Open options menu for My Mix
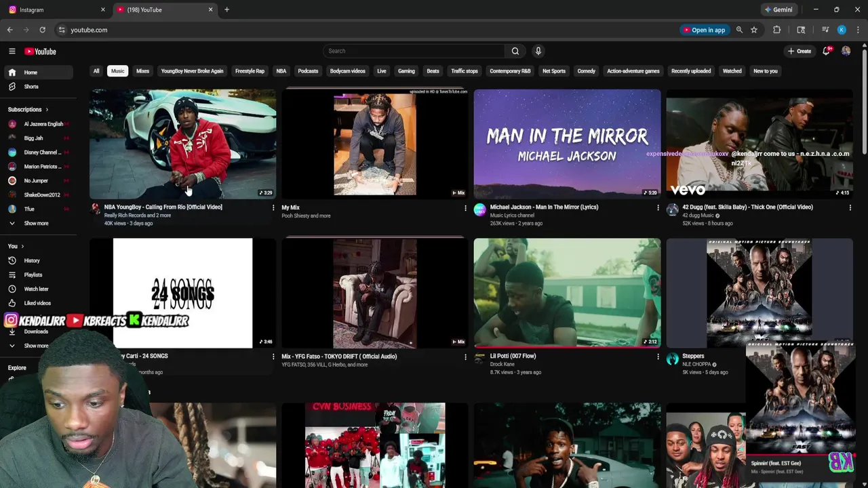 pos(465,208)
